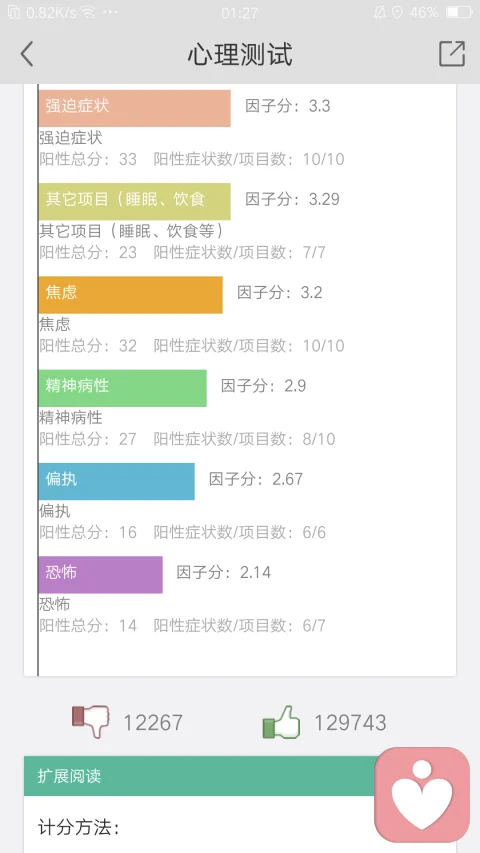Screen dimensions: 480x853
Task: Tap the WiFi status bar icon
Action: pos(87,12)
